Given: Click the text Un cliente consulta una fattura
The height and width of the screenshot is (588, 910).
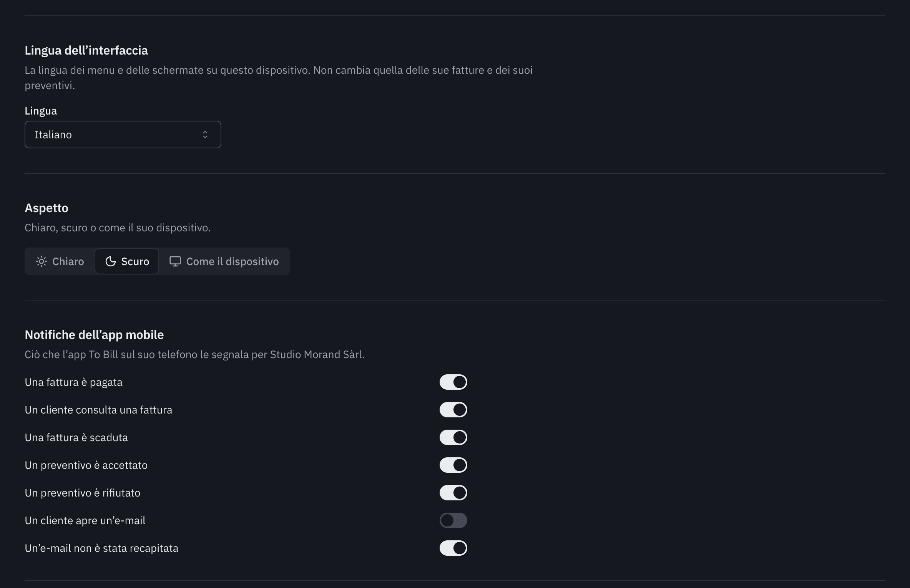Looking at the screenshot, I should point(98,410).
